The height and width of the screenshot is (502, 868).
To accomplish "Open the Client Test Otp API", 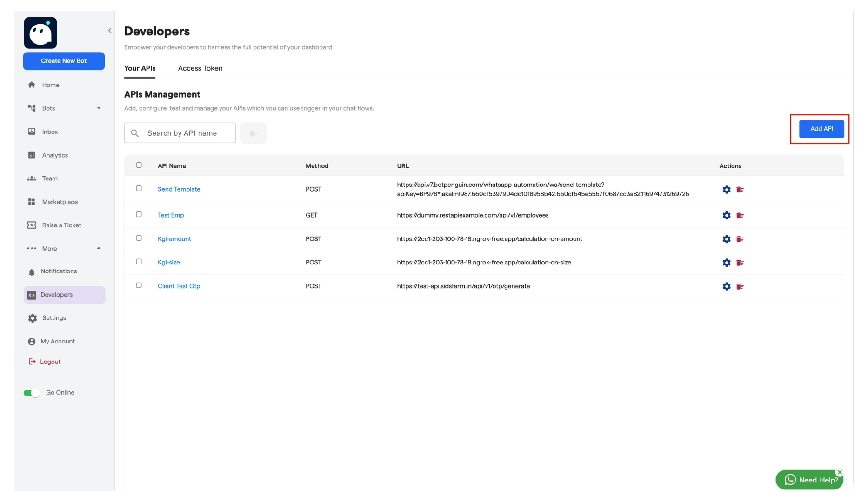I will 179,286.
